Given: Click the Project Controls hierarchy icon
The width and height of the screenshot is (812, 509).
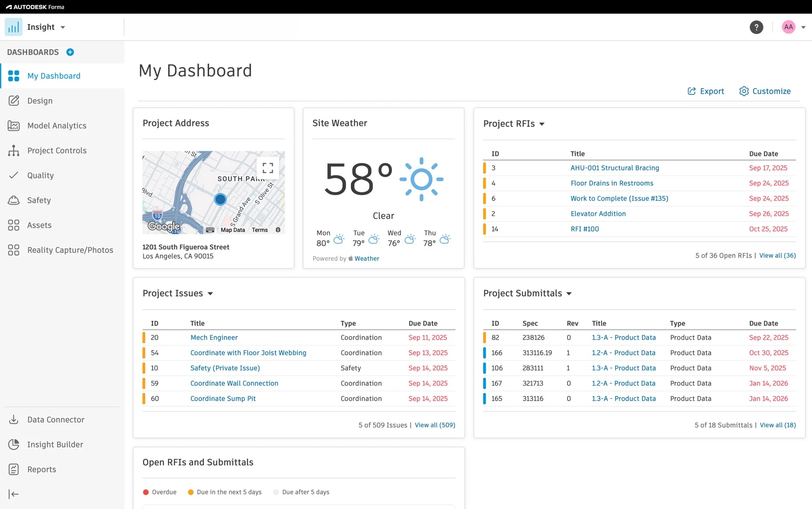Looking at the screenshot, I should tap(14, 151).
